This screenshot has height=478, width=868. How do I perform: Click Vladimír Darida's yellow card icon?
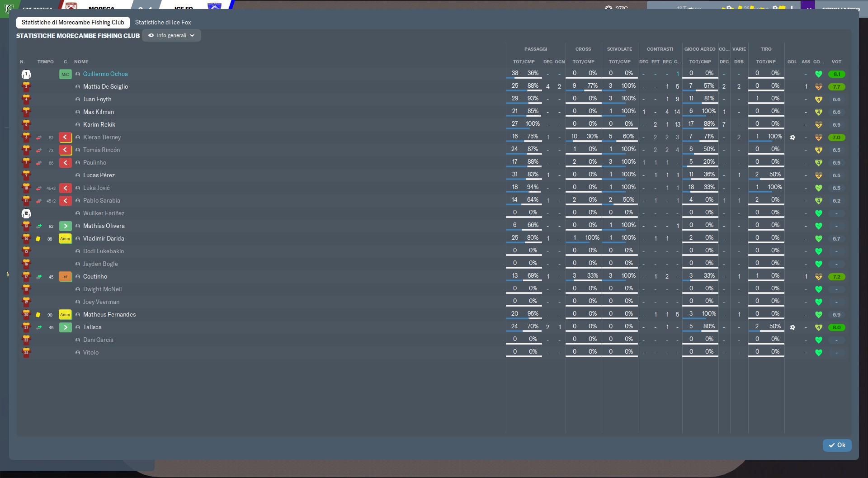coord(38,239)
